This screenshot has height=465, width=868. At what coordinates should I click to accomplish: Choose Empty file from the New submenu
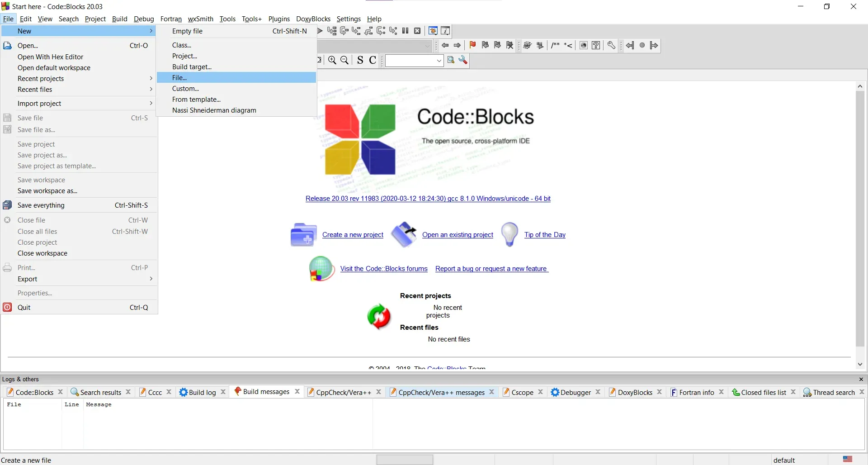[236, 31]
